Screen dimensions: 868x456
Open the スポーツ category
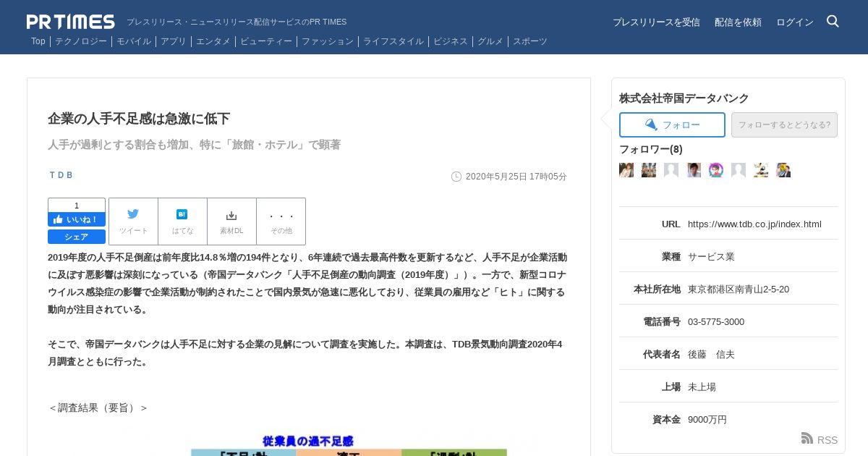point(530,41)
